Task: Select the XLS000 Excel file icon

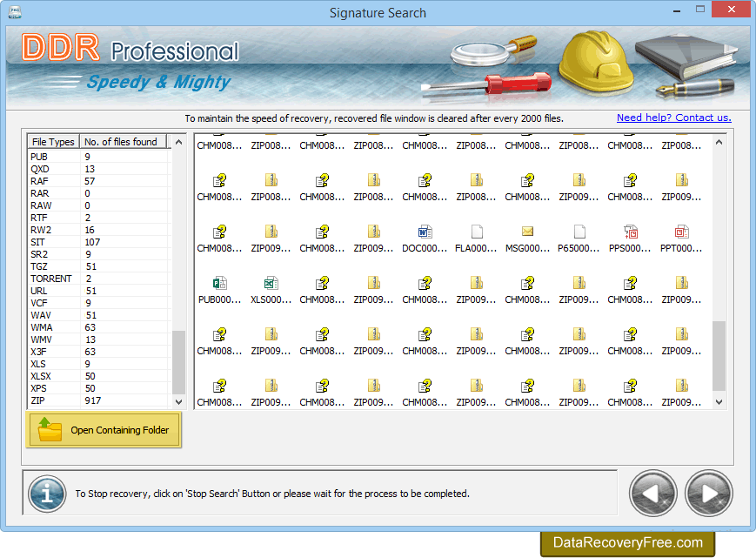Action: coord(271,283)
